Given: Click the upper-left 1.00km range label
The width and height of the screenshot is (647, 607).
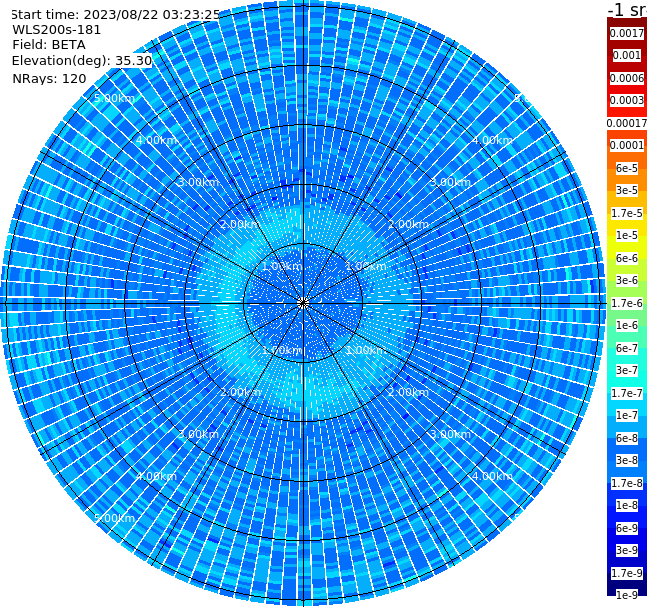Looking at the screenshot, I should click(282, 266).
